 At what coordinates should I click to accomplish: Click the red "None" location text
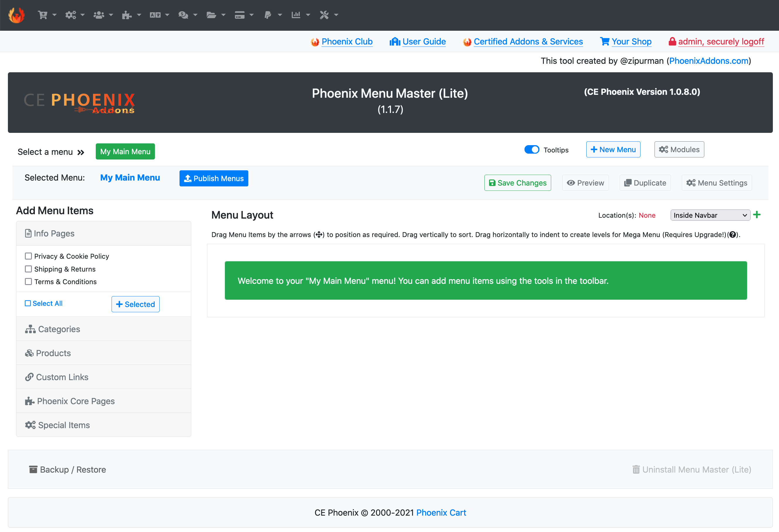pyautogui.click(x=647, y=215)
